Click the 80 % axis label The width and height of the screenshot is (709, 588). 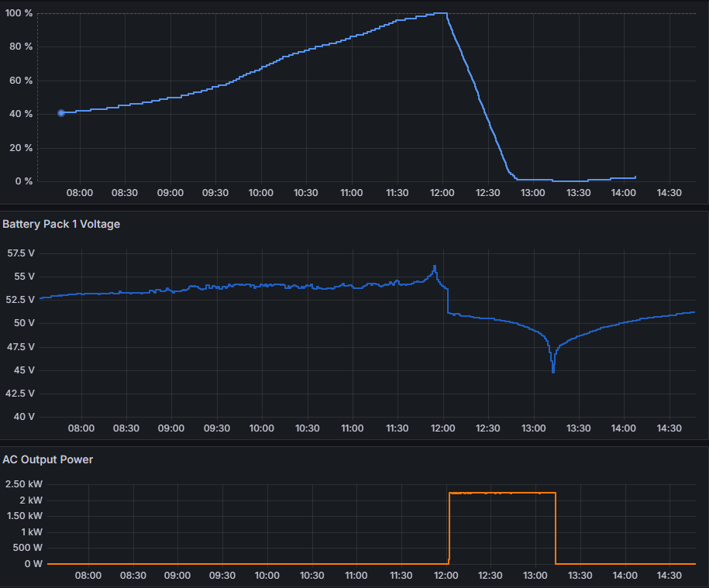coord(21,46)
